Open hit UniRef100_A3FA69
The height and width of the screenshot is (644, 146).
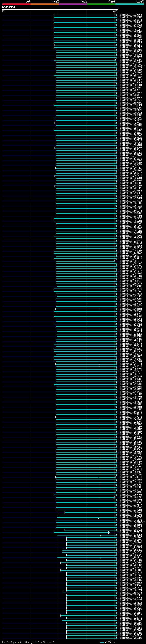point(131,27)
